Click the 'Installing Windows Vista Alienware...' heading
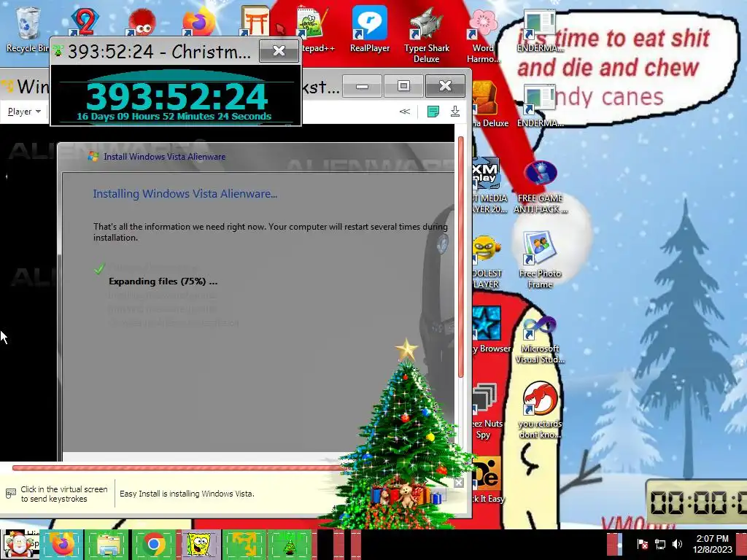 (185, 193)
